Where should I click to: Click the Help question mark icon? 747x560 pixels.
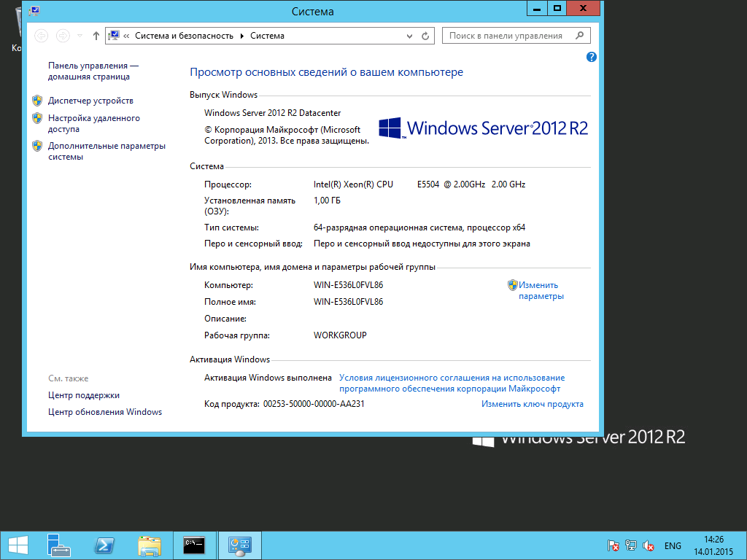[x=591, y=57]
